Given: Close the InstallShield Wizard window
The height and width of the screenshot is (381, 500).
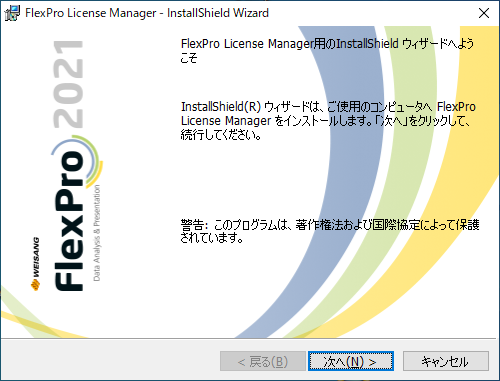Looking at the screenshot, I should pos(484,13).
